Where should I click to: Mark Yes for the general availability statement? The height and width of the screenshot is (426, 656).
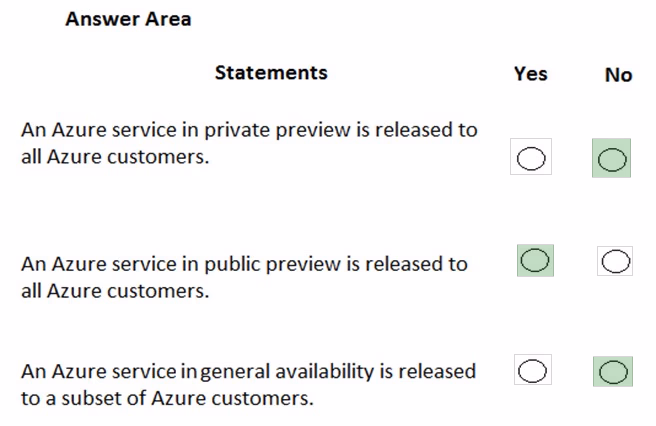click(x=533, y=370)
